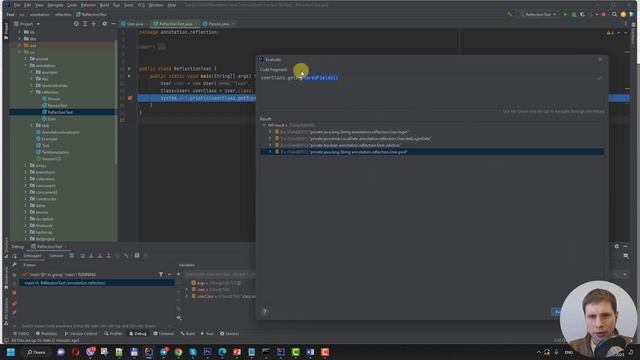640x360 pixels.
Task: Run the ReflectionTest configuration with green play
Action: 565,14
